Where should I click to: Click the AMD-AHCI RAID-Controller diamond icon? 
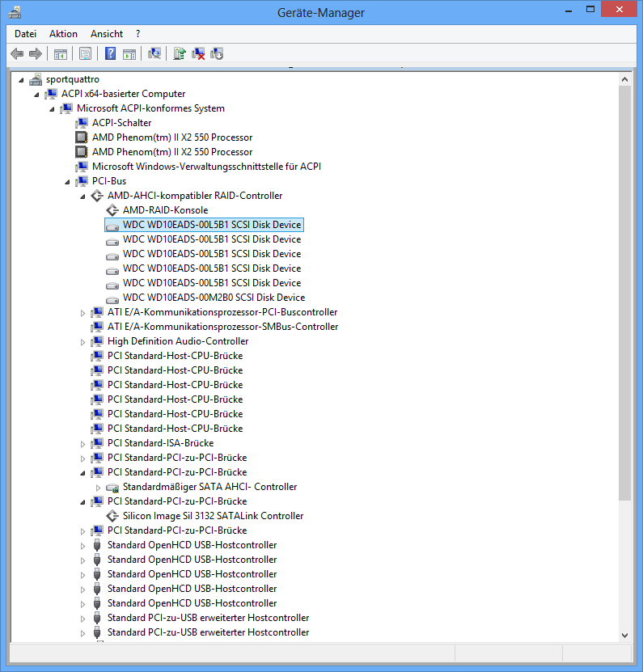pyautogui.click(x=97, y=196)
